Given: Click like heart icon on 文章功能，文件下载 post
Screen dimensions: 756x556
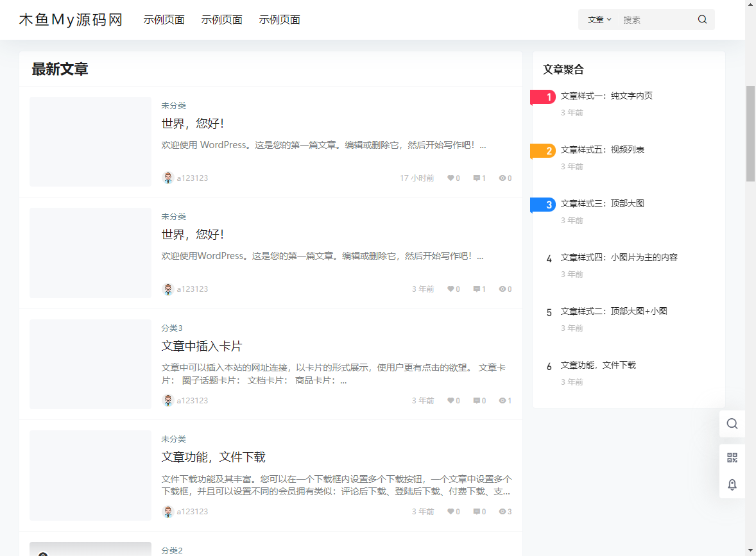Looking at the screenshot, I should (x=451, y=511).
